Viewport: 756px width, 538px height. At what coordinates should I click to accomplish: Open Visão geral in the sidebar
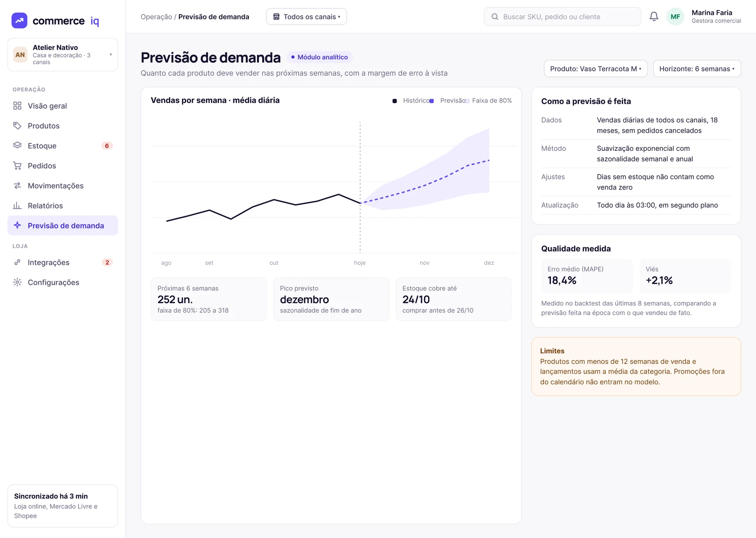tap(63, 106)
